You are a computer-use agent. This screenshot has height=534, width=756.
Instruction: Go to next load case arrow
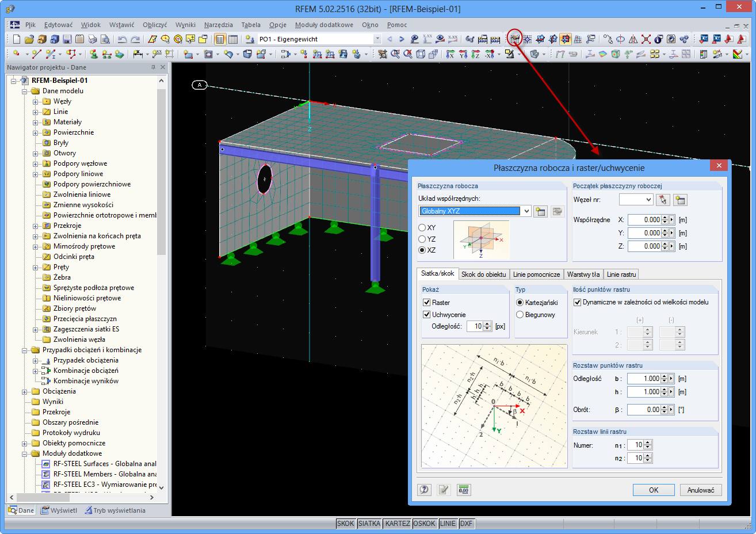402,39
